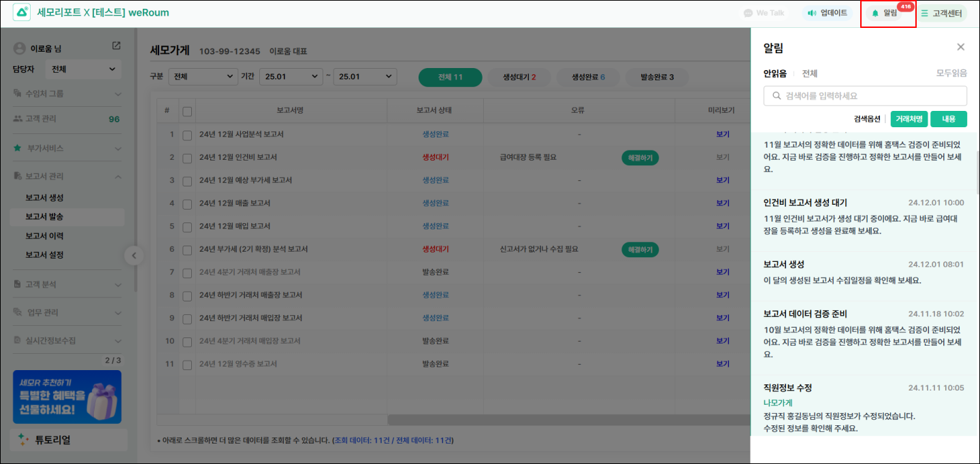980x464 pixels.
Task: Open the 튜토리얼 button
Action: click(68, 440)
